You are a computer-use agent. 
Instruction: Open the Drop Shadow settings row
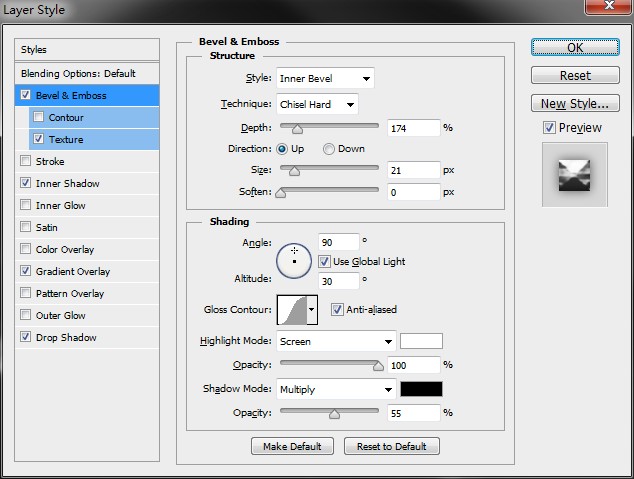[x=87, y=337]
